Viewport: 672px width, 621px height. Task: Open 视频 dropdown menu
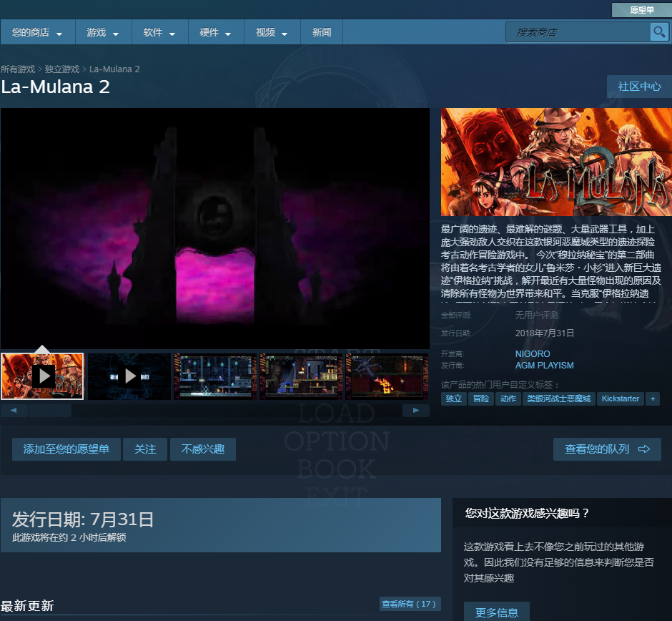(x=272, y=32)
